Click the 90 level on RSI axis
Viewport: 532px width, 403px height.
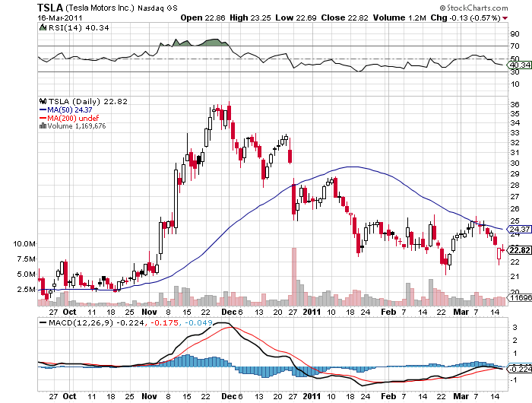[x=515, y=33]
